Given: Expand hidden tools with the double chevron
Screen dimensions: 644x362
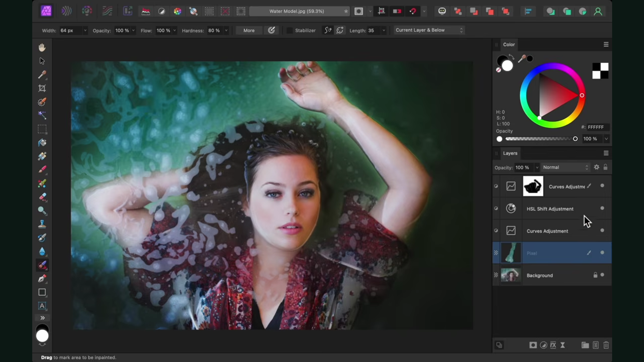Looking at the screenshot, I should 42,318.
